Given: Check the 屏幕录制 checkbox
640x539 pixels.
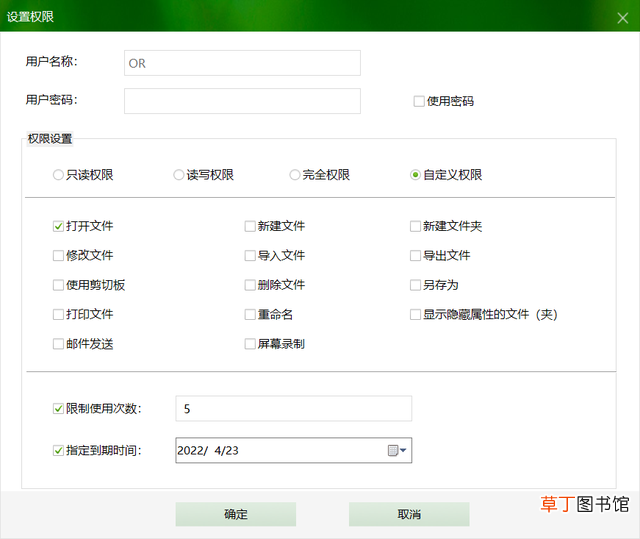Looking at the screenshot, I should 250,344.
